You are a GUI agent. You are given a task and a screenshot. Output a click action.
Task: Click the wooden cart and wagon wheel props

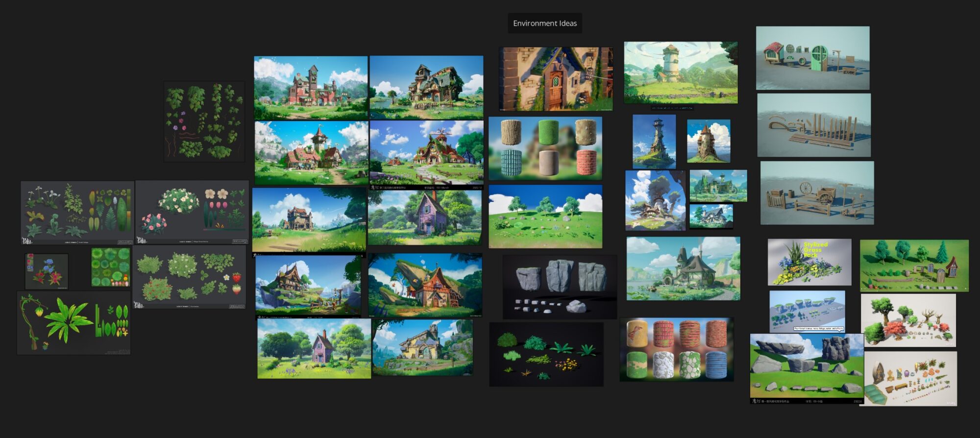817,193
